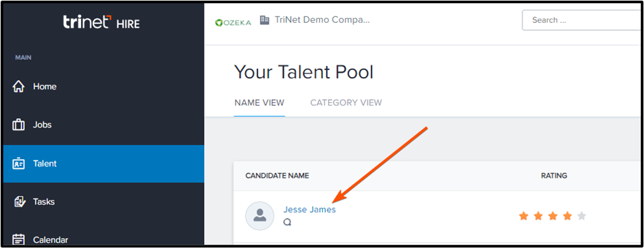Image resolution: width=644 pixels, height=248 pixels.
Task: Sort by Candidate Name column header
Action: [277, 176]
